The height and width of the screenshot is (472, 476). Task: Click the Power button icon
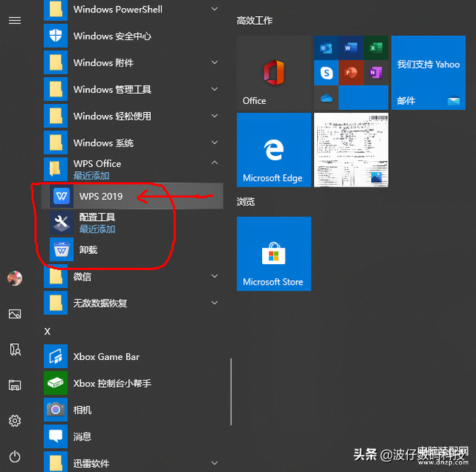tap(15, 457)
